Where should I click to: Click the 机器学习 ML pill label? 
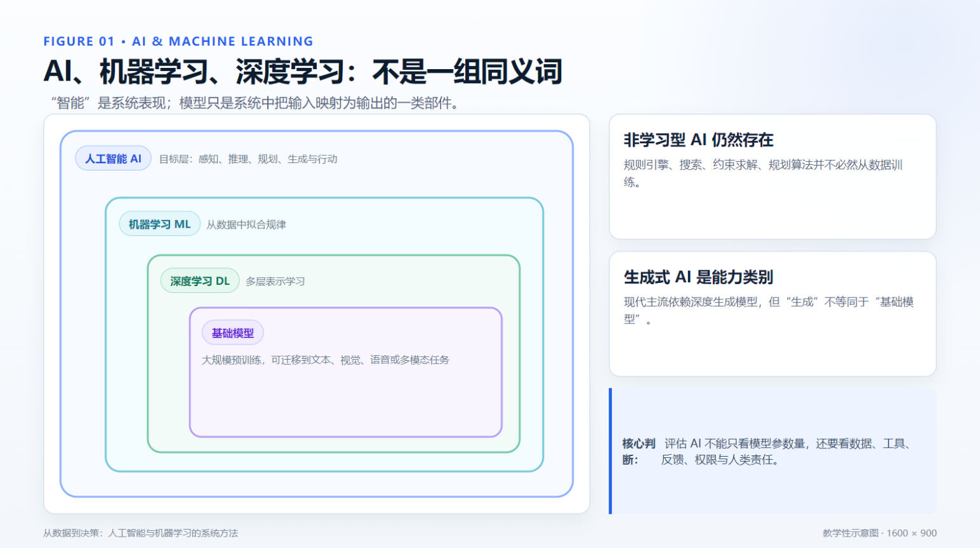pos(159,224)
